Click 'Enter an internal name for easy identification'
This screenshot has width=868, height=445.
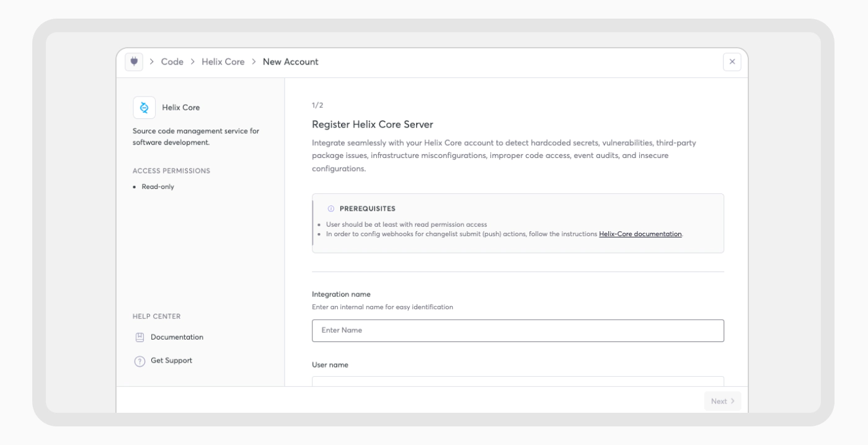[x=383, y=307]
